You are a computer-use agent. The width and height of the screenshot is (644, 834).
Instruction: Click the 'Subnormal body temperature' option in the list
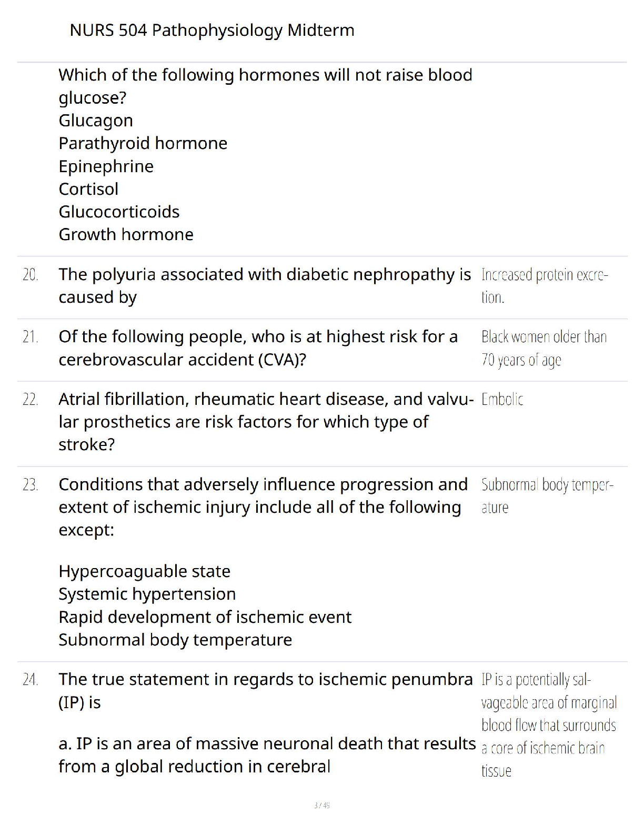tap(175, 640)
